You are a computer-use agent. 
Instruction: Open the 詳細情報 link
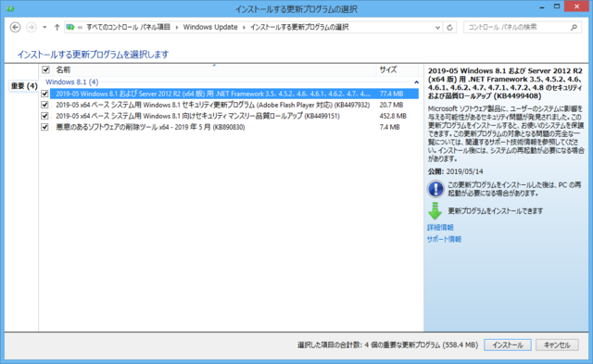440,227
